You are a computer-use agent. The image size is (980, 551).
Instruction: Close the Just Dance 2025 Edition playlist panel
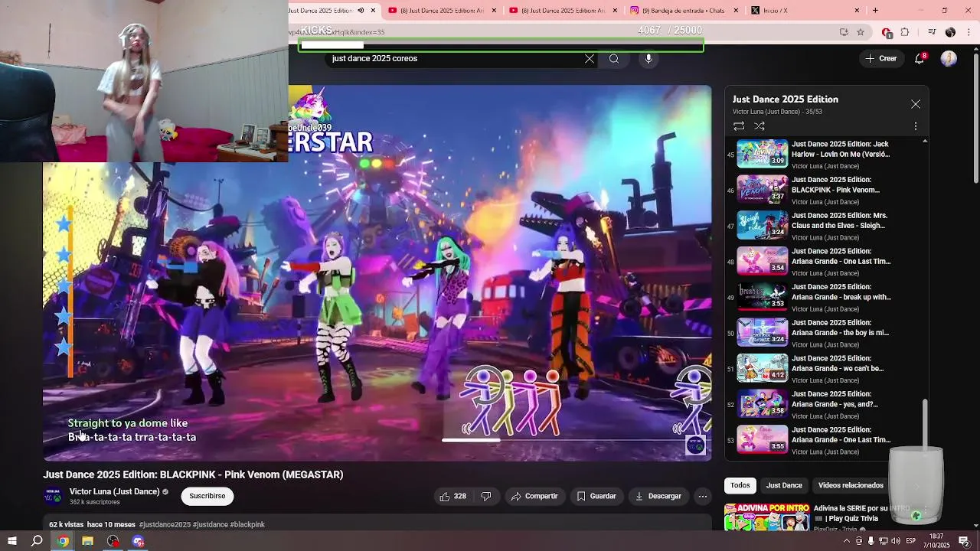(916, 104)
